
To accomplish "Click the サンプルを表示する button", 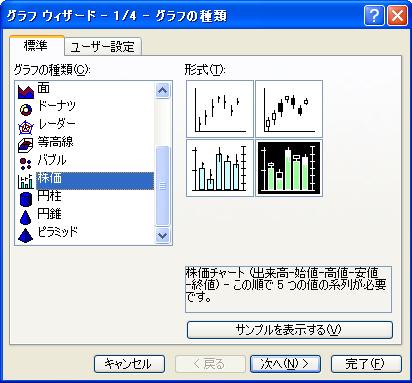I will tap(290, 330).
